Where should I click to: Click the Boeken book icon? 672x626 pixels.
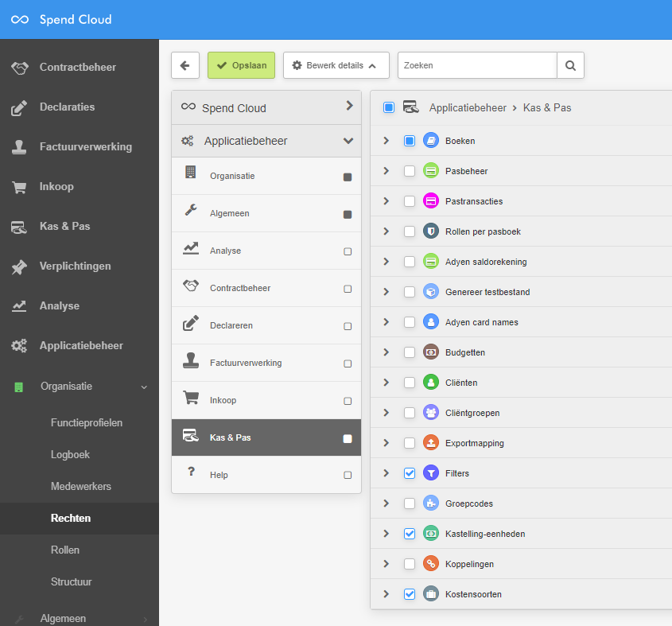[431, 141]
